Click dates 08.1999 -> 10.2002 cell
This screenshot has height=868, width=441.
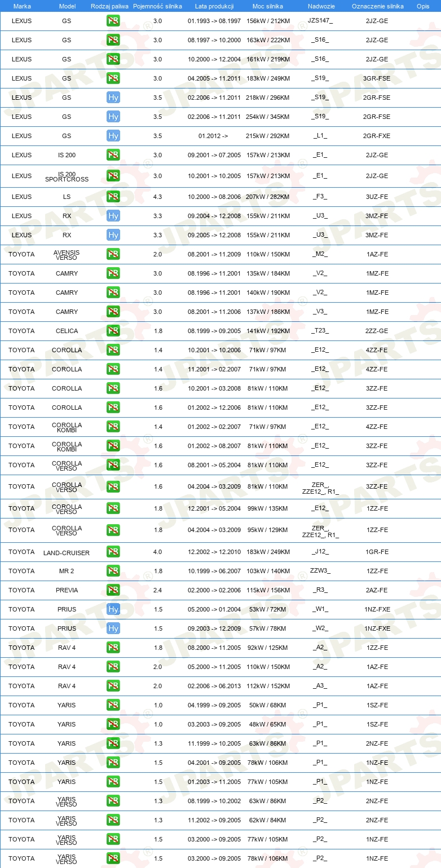pyautogui.click(x=214, y=801)
